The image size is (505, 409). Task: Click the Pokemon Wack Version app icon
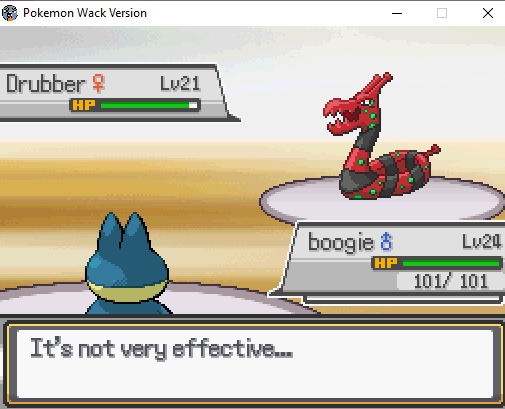click(x=10, y=13)
